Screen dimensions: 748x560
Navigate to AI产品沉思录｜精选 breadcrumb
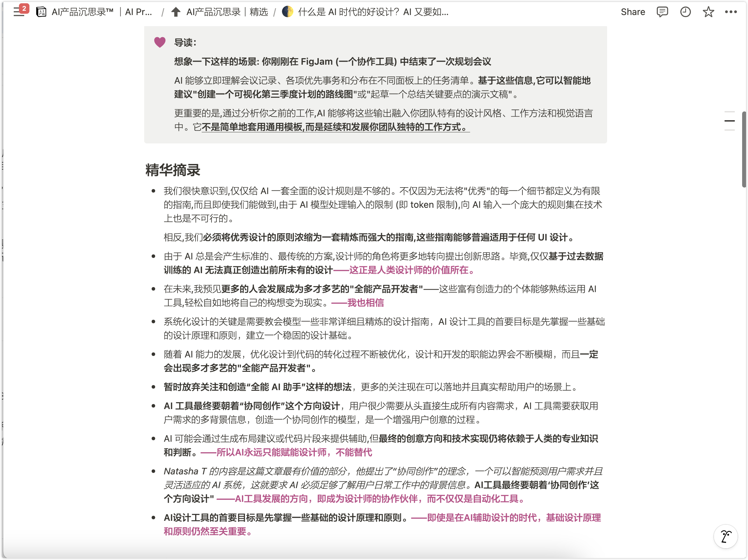pos(227,12)
